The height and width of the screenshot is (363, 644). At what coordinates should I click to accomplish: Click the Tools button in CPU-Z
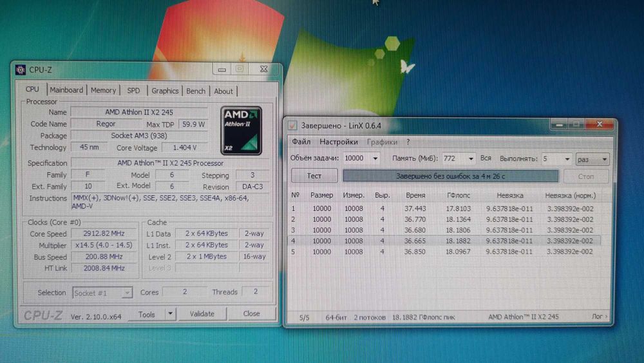(x=147, y=315)
